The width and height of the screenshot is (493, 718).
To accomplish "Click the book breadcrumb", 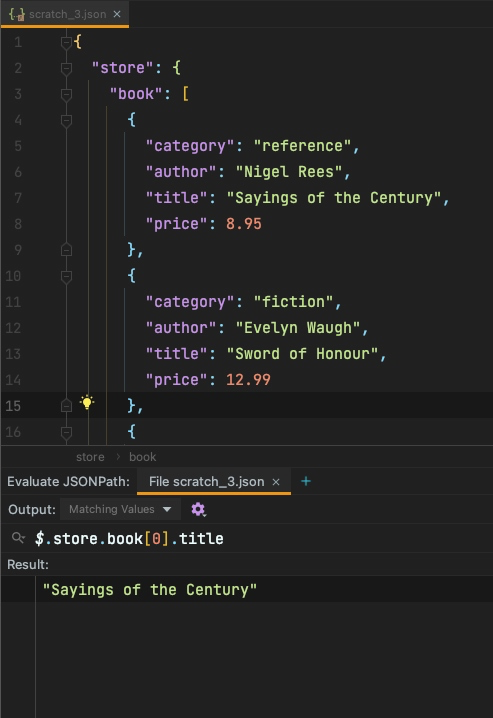I will pos(142,457).
